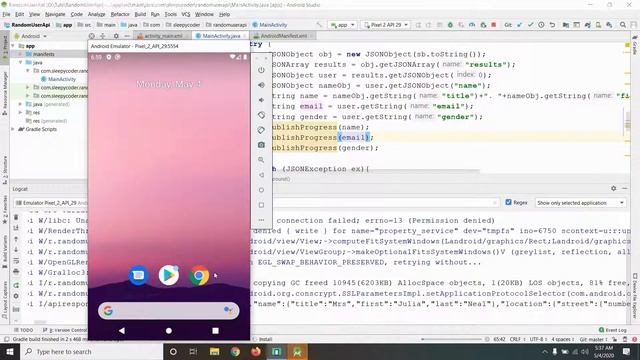Tap Android recents navigation button on phone
This screenshot has width=640, height=360.
[216, 331]
